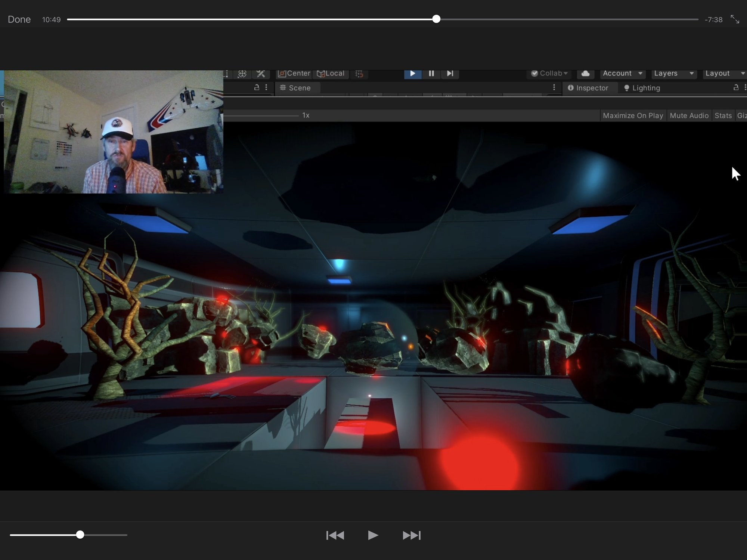This screenshot has height=560, width=747.
Task: Click Done to exit the video player
Action: [19, 19]
